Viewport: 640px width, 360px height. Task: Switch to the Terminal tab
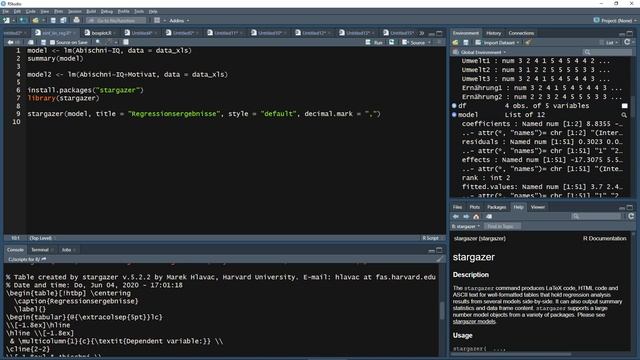40,250
